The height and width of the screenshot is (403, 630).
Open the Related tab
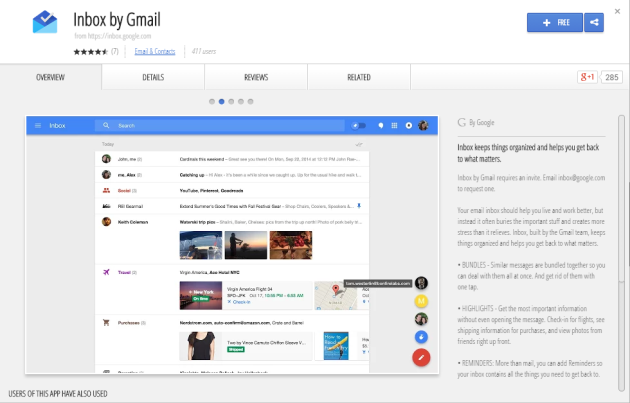[359, 77]
